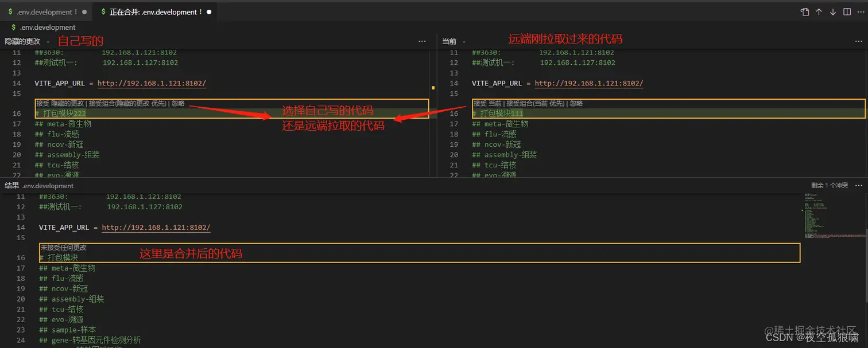Click '## evo-溯源' in the result pane
The width and height of the screenshot is (868, 348).
(x=61, y=319)
